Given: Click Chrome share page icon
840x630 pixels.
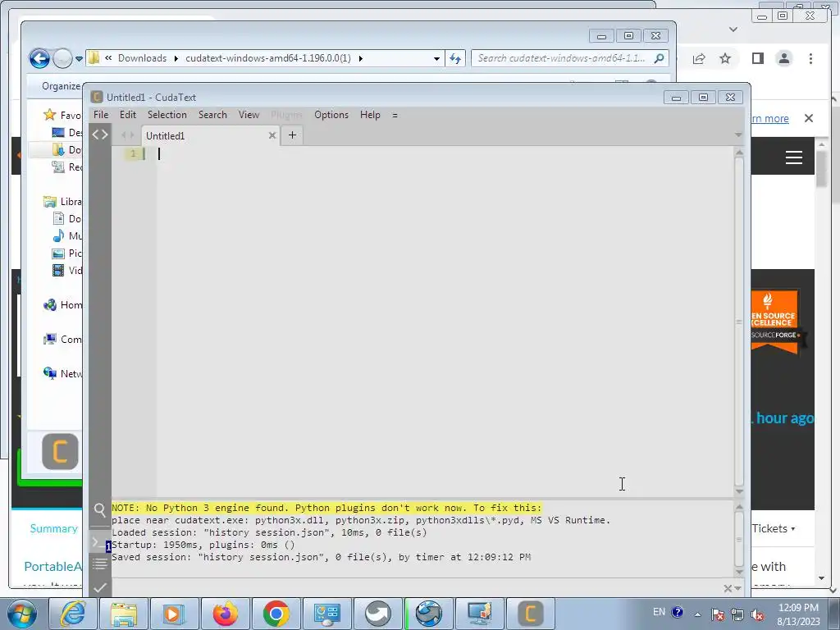Looking at the screenshot, I should pyautogui.click(x=699, y=58).
